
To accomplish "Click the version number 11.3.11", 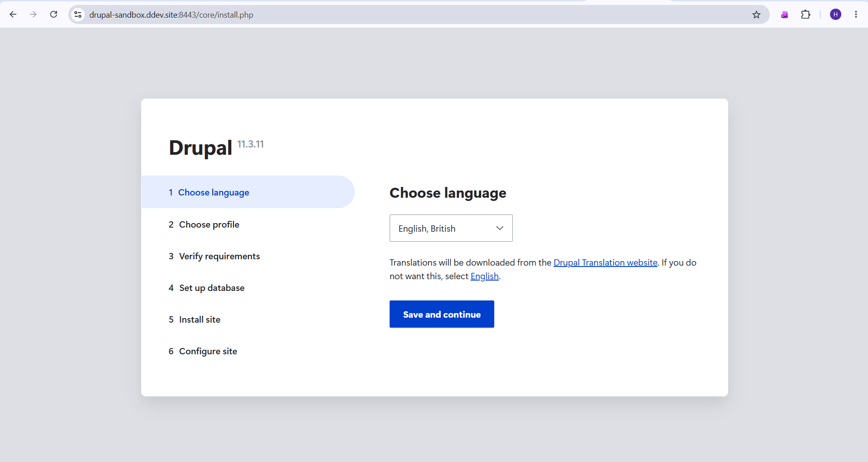I will 250,144.
